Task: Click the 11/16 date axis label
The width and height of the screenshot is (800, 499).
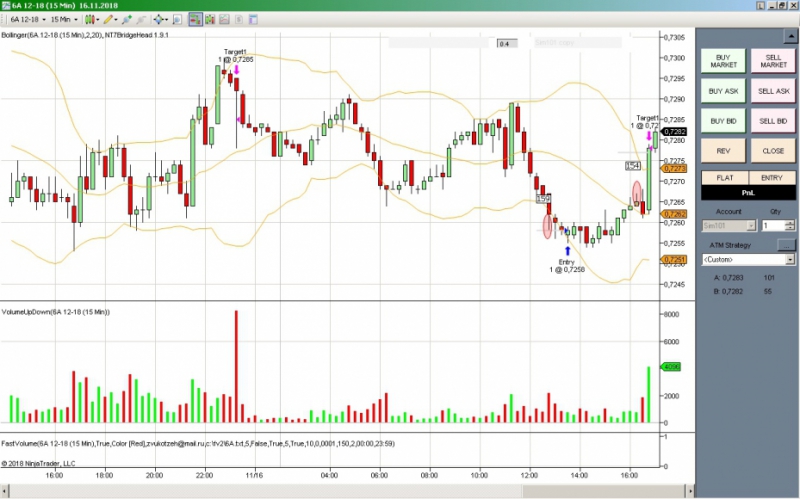Action: coord(254,476)
